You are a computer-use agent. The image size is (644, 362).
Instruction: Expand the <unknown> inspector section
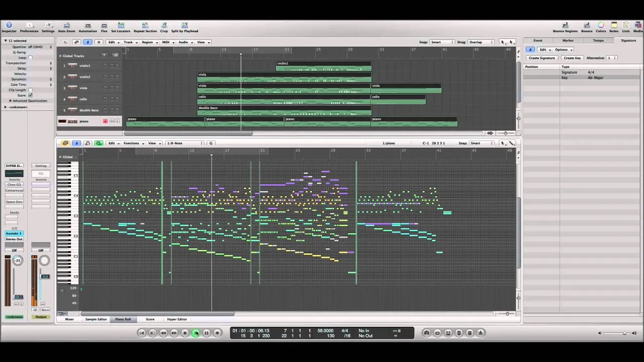6,107
